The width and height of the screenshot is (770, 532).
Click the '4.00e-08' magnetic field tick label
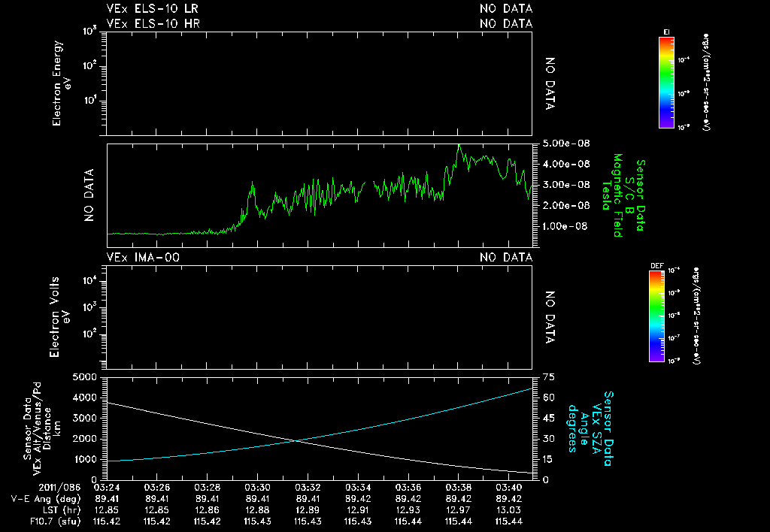coord(565,164)
